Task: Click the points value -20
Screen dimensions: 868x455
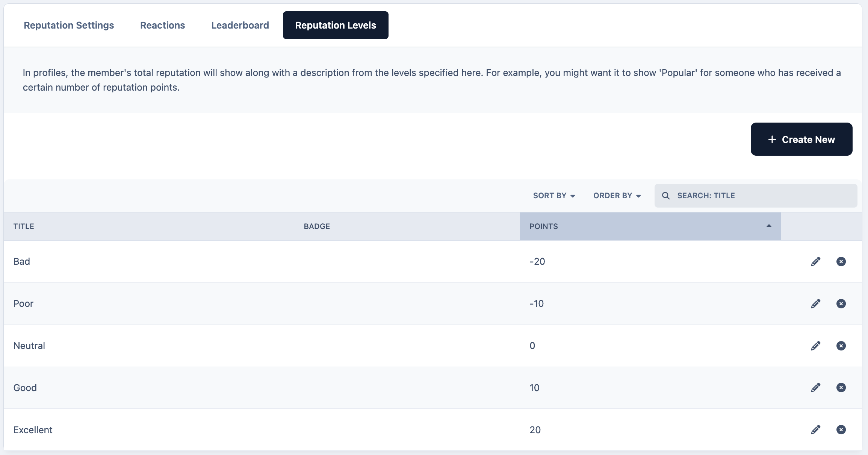Action: tap(537, 262)
